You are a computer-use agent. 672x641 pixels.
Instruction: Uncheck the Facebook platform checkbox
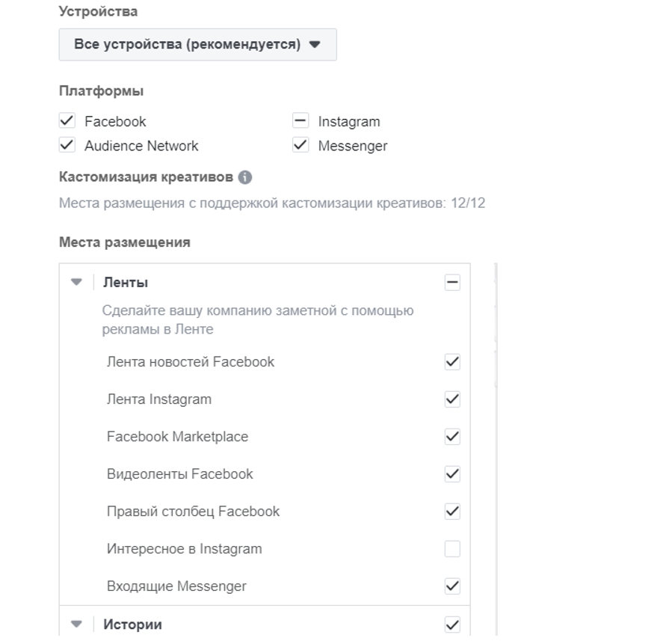[x=67, y=121]
